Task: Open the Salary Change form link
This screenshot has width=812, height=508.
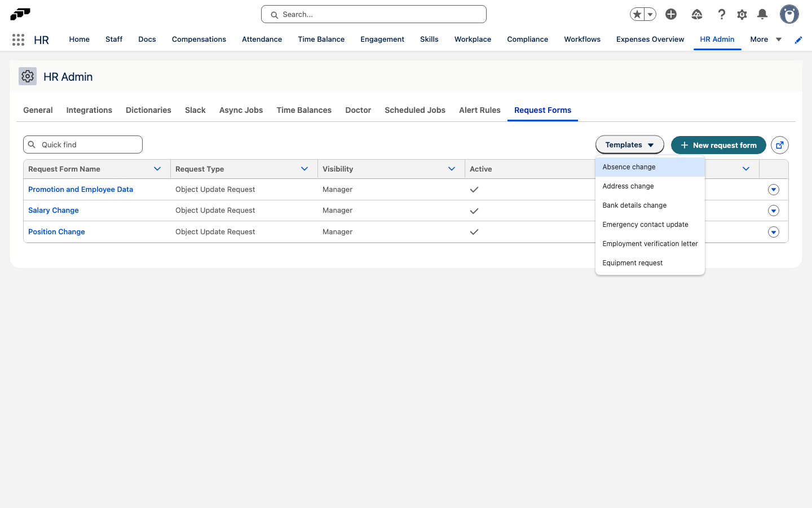Action: 54,211
